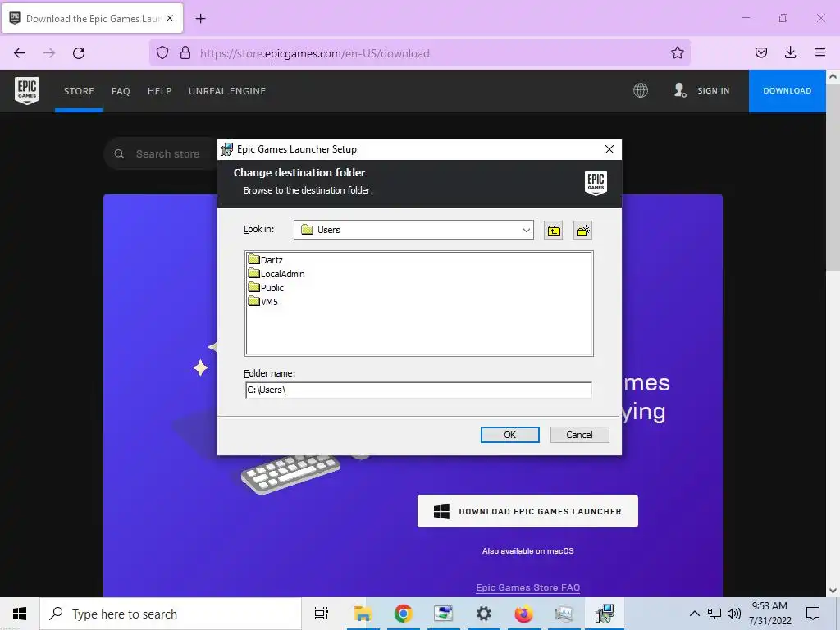
Task: Click the Folder name input field
Action: point(418,390)
